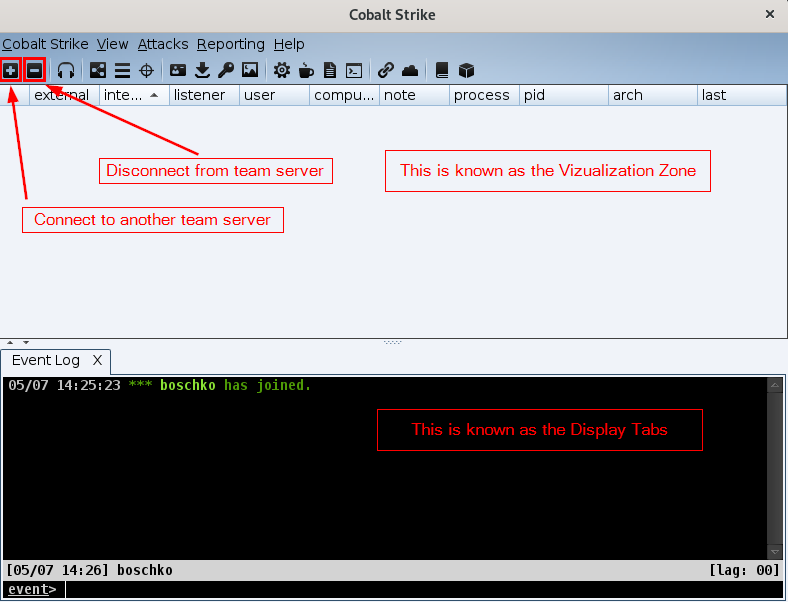Viewport: 788px width, 602px height.
Task: Sort by the pid column header
Action: pos(564,95)
